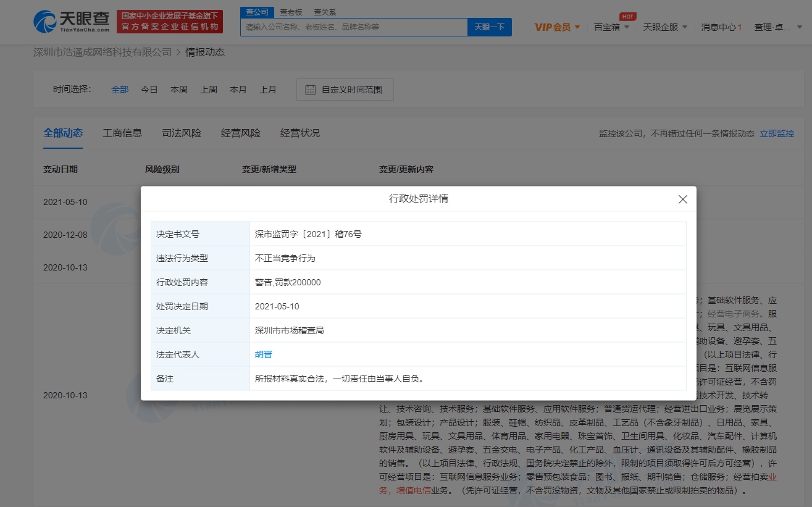Select 上周 time filter
This screenshot has height=507, width=812.
click(x=209, y=90)
